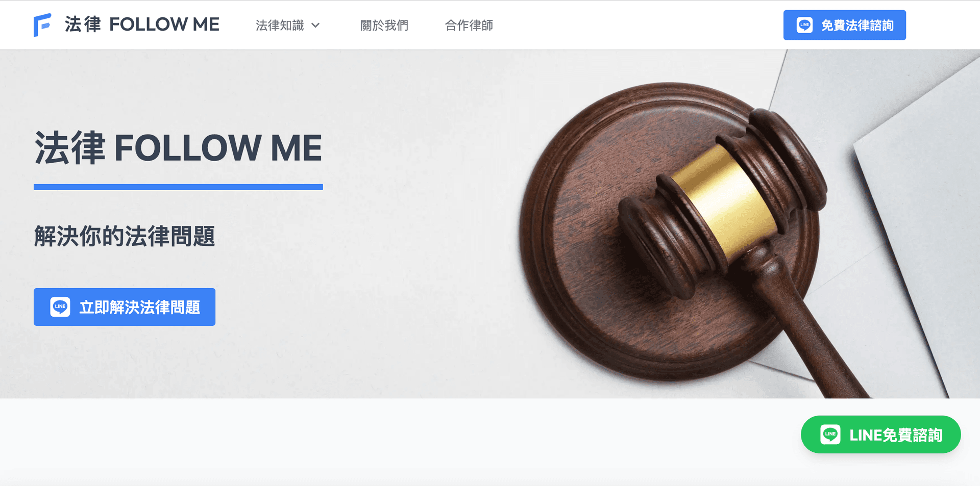Select the large 法律 FOLLOW ME hero heading
The height and width of the screenshot is (486, 980).
pyautogui.click(x=178, y=148)
